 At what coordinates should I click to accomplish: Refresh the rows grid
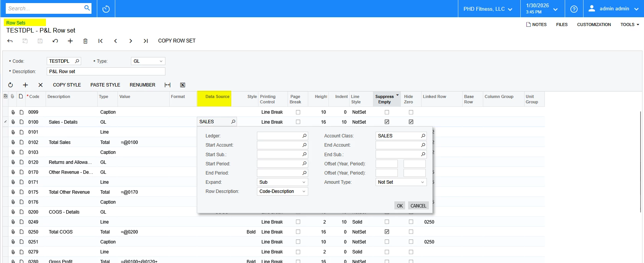(10, 85)
